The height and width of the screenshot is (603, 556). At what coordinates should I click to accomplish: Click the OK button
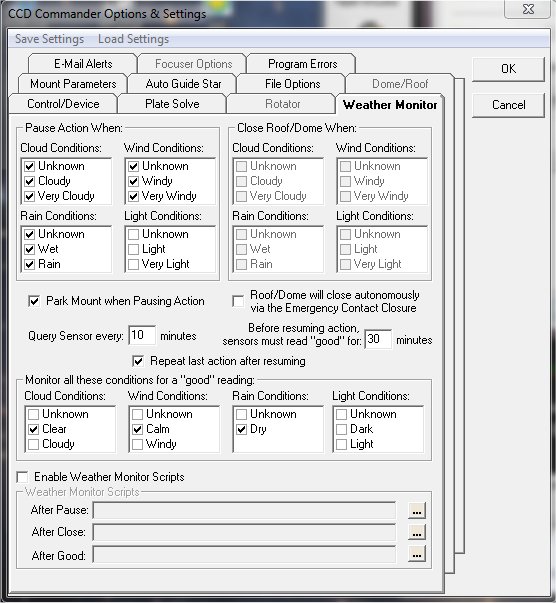508,69
